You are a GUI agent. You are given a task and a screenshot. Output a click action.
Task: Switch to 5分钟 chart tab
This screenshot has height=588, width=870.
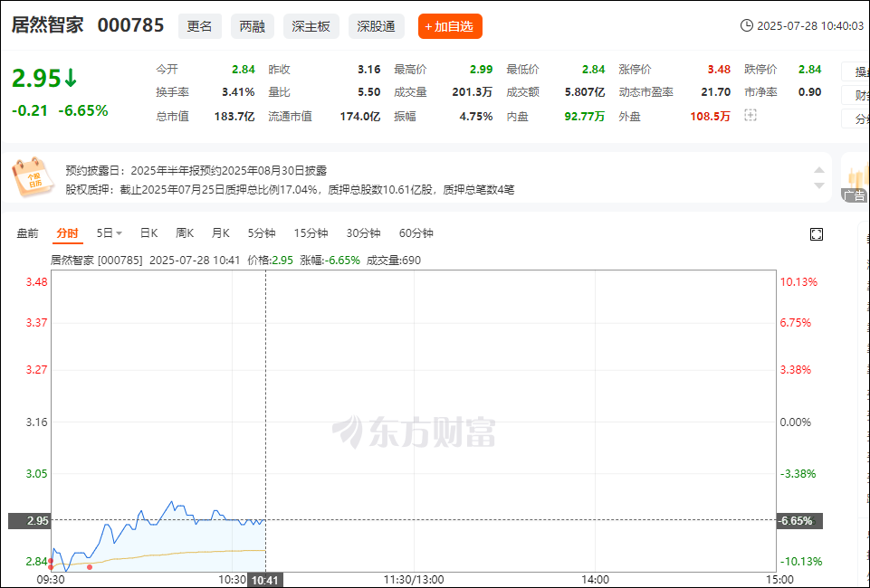(262, 233)
